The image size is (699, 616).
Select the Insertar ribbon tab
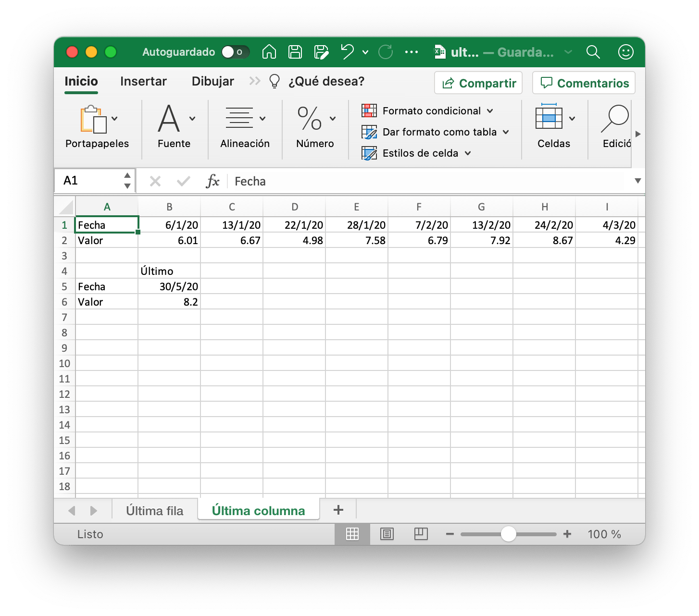[143, 81]
